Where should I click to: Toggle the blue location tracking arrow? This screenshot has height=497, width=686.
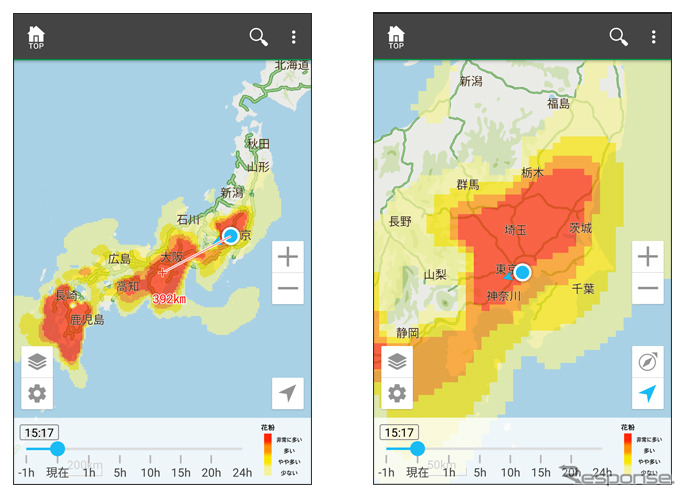click(648, 393)
